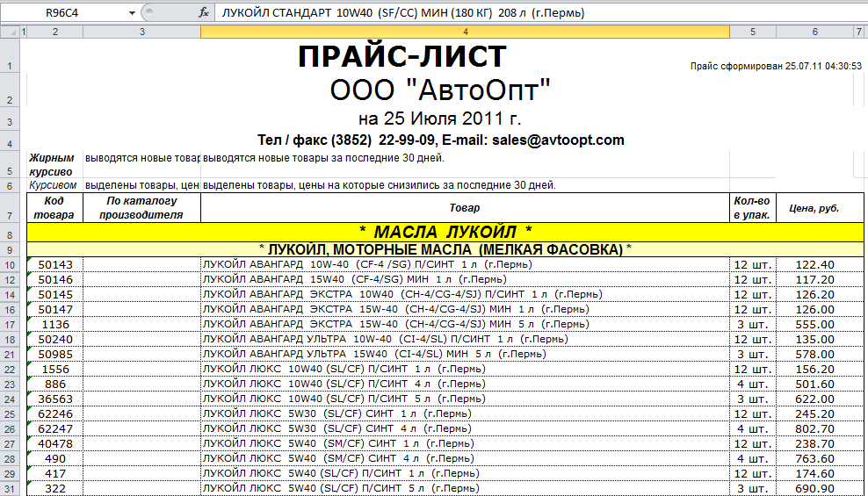Screen dimensions: 868x496
Task: Select column header 5
Action: tap(753, 32)
